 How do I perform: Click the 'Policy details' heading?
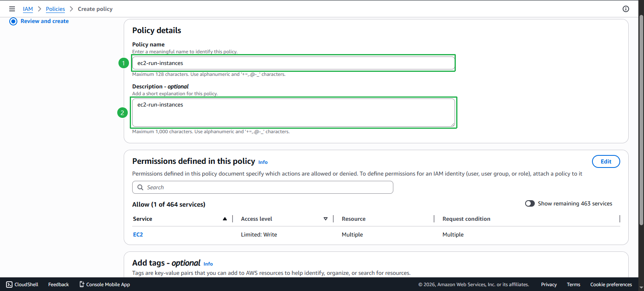(157, 30)
